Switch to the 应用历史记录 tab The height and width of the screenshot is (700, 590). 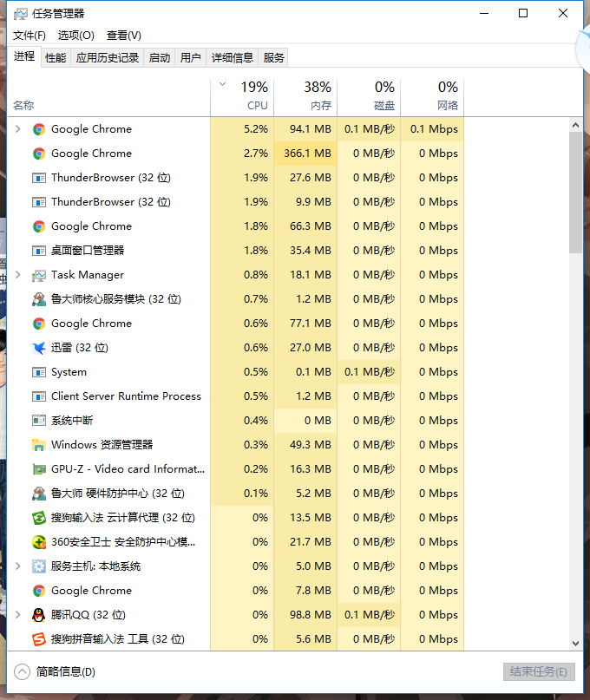108,57
